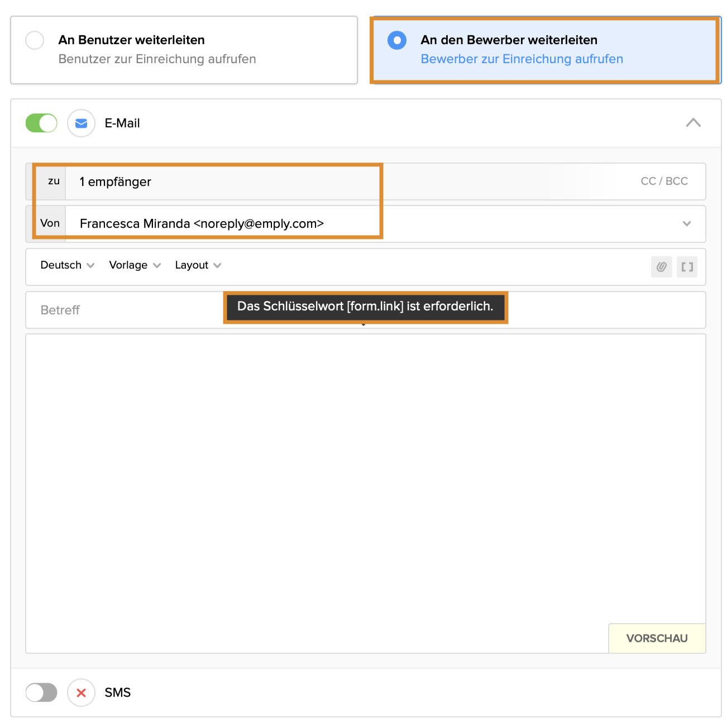Screen dimensions: 727x728
Task: Click the blue E-Mail envelope icon
Action: tap(81, 123)
